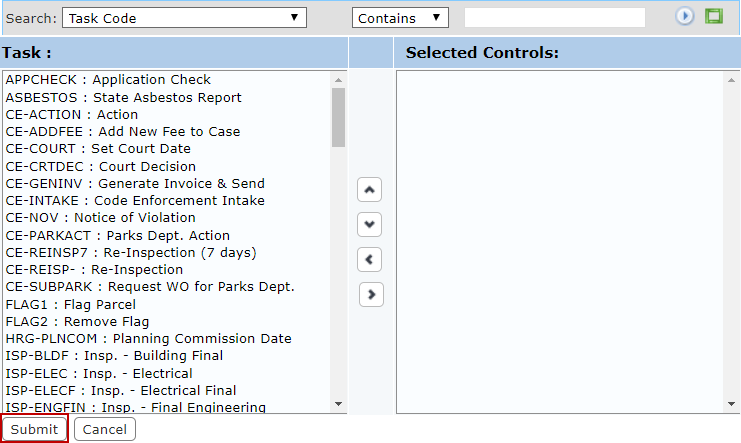Click the green square icon beside search
Image resolution: width=741 pixels, height=443 pixels.
(x=714, y=16)
